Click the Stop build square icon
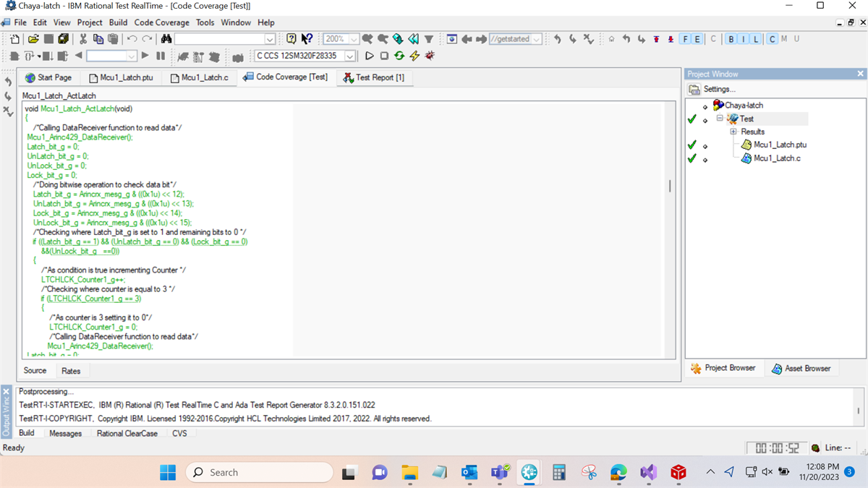Screen dimensions: 868x488 tap(384, 56)
